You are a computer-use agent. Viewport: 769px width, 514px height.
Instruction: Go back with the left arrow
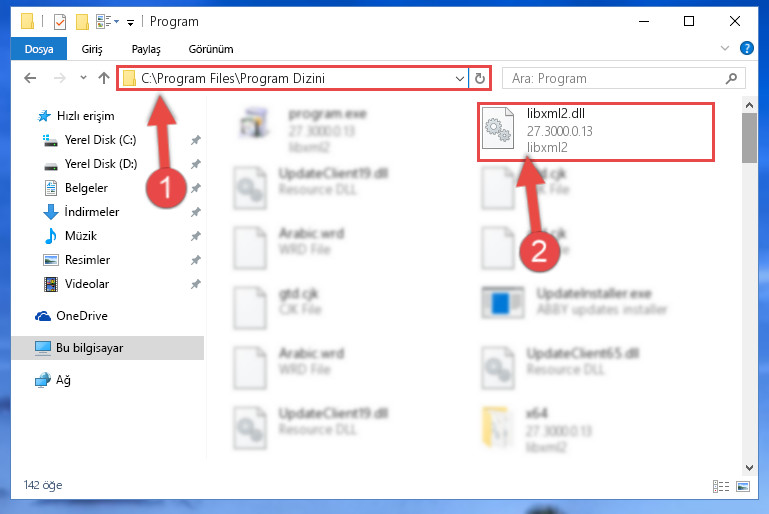click(30, 78)
